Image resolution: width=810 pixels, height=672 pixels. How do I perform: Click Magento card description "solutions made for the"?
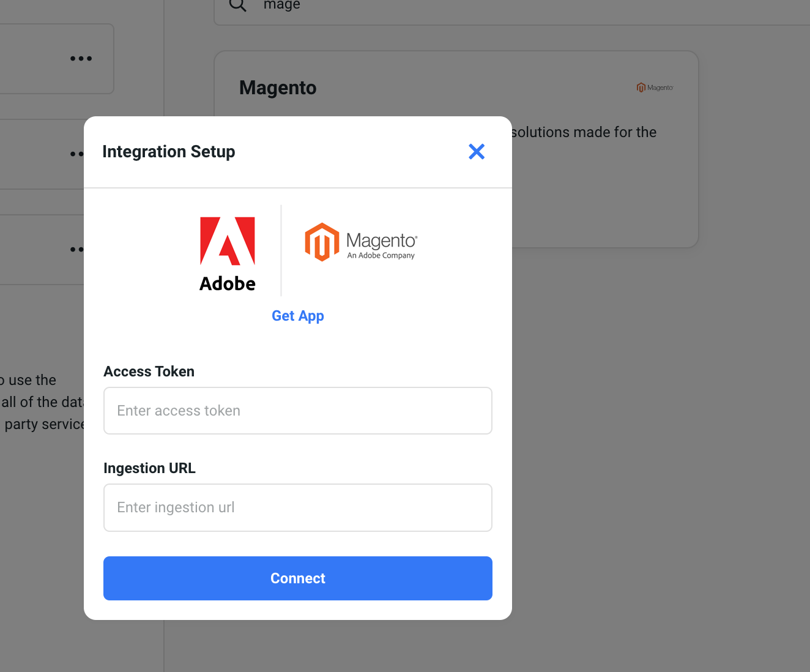(x=584, y=132)
